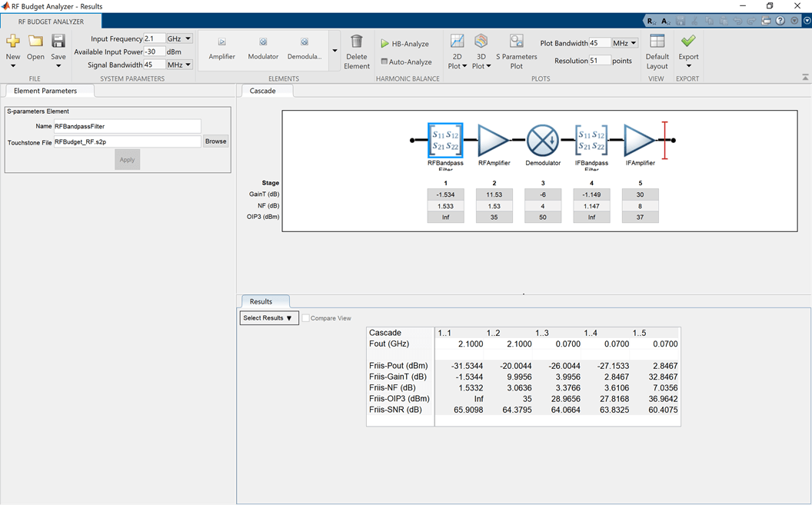This screenshot has height=505, width=812.
Task: Add an Amplifier element to the cascade
Action: pyautogui.click(x=221, y=49)
